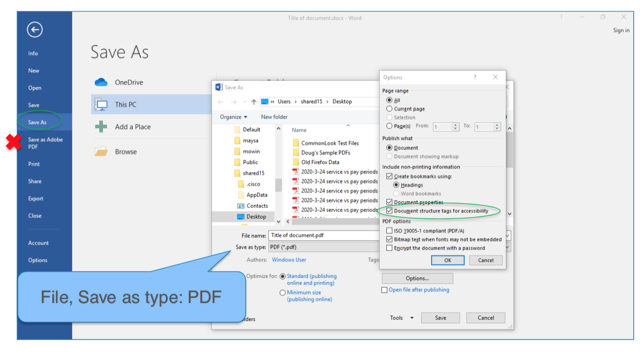
Task: Click Cancel button in Save As dialog
Action: 486,318
